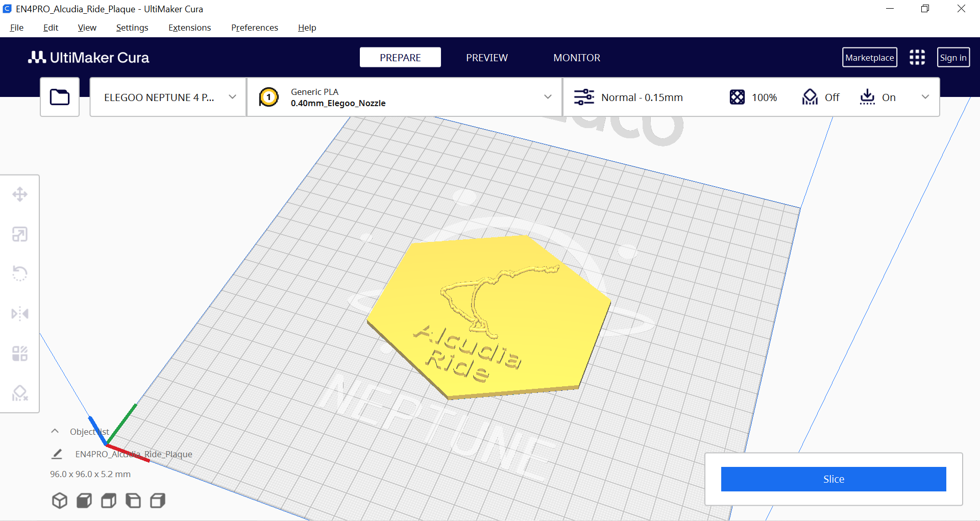Click the extruder 1 material icon

[268, 97]
